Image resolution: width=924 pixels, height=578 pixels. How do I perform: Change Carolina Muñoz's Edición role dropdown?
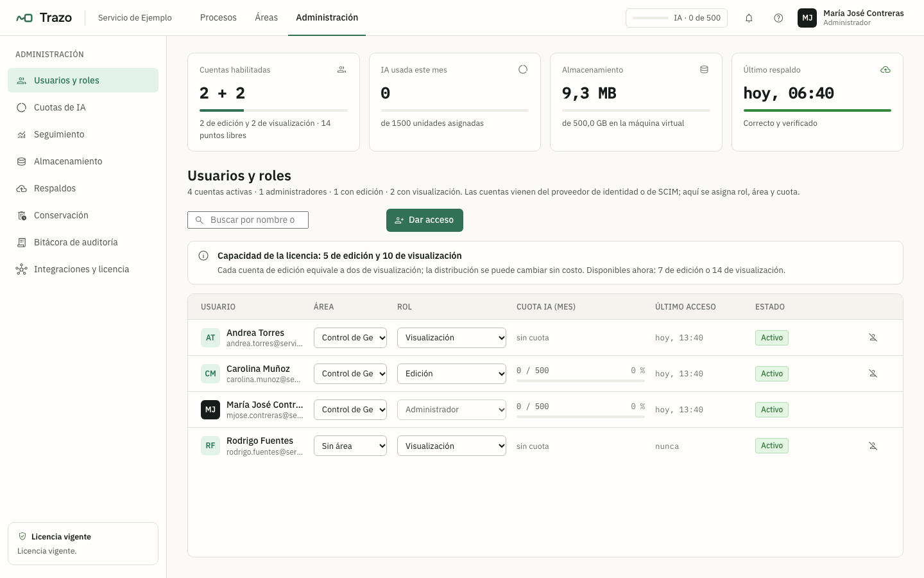click(x=452, y=374)
